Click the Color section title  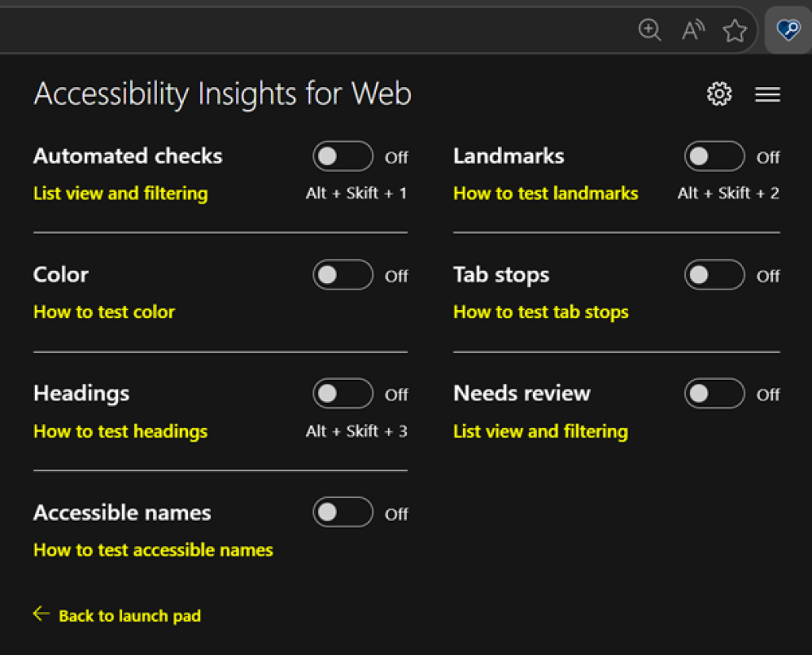pos(61,274)
